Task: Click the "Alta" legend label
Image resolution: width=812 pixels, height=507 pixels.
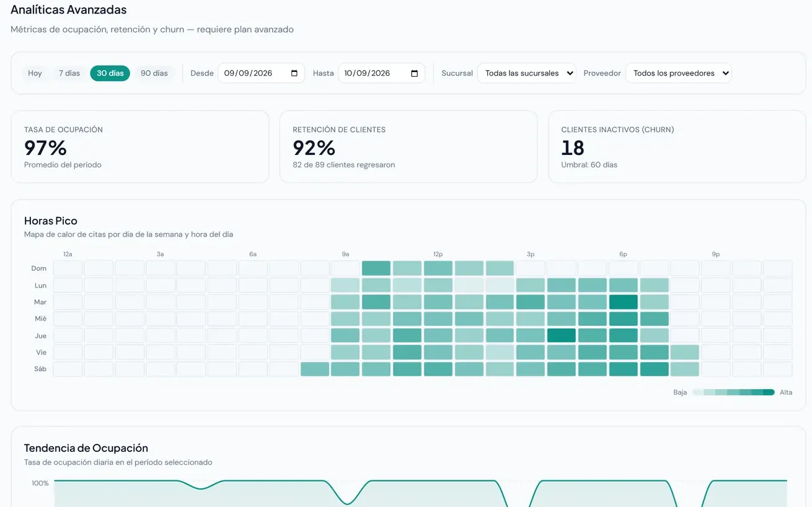Action: pyautogui.click(x=786, y=392)
